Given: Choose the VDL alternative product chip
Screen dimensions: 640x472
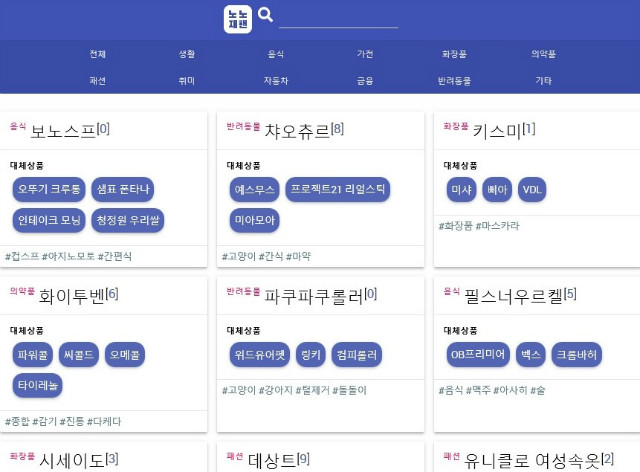Looking at the screenshot, I should (532, 189).
